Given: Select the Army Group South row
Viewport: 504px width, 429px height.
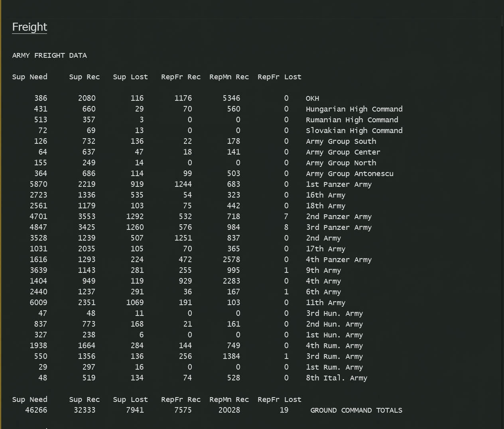Looking at the screenshot, I should pos(341,141).
